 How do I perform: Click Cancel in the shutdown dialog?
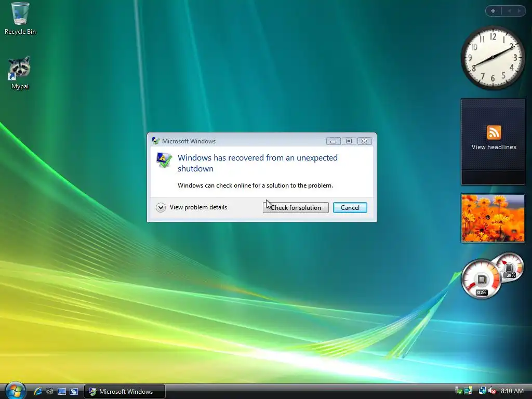click(350, 208)
